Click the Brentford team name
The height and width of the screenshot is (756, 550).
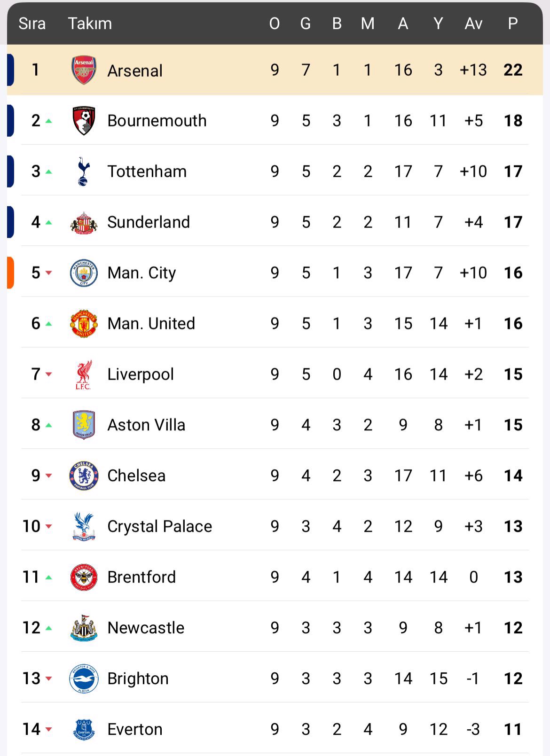coord(141,577)
